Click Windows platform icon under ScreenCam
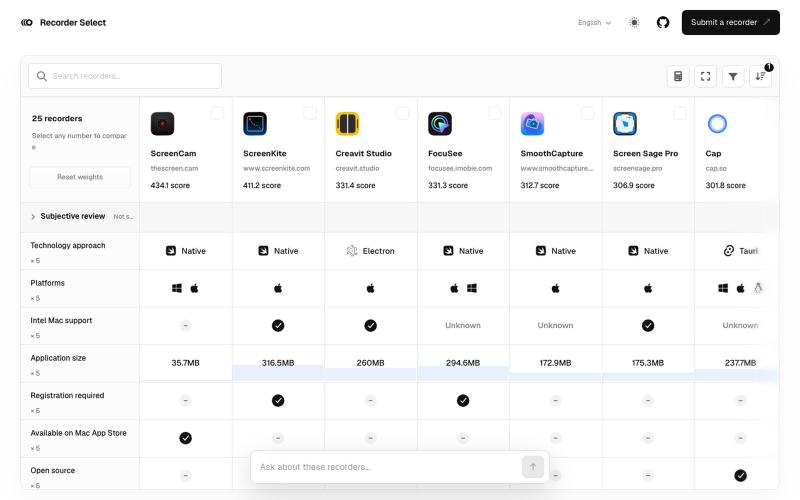Image resolution: width=800 pixels, height=500 pixels. tap(177, 288)
